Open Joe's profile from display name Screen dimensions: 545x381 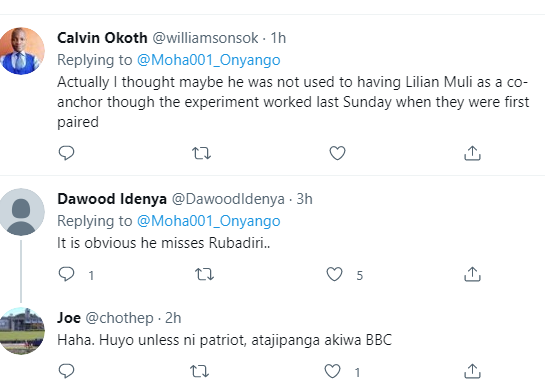[69, 318]
